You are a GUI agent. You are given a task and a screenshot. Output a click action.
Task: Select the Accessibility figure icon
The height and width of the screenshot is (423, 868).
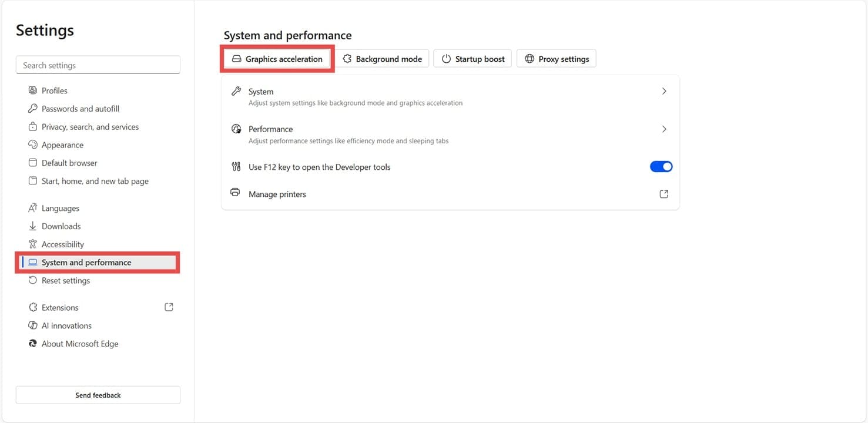click(33, 244)
